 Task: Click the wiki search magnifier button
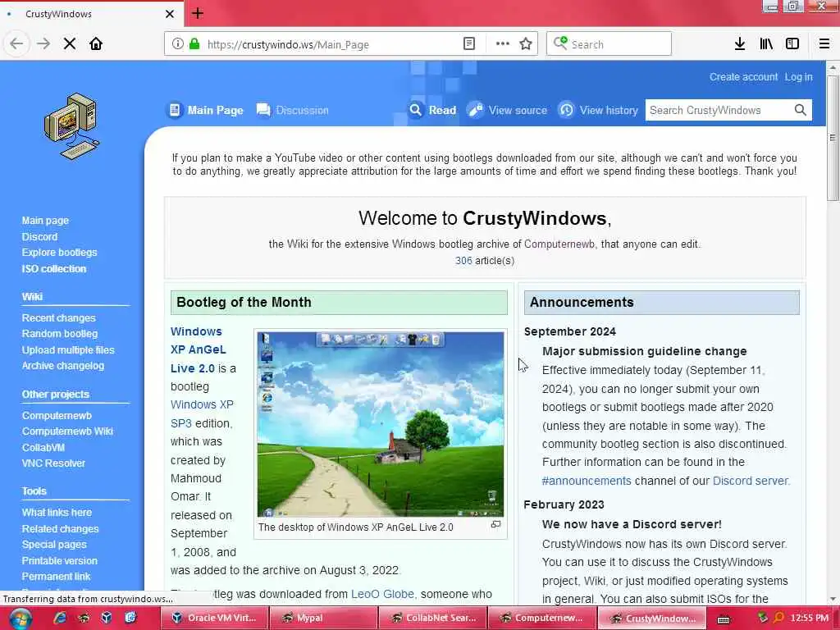(x=800, y=111)
